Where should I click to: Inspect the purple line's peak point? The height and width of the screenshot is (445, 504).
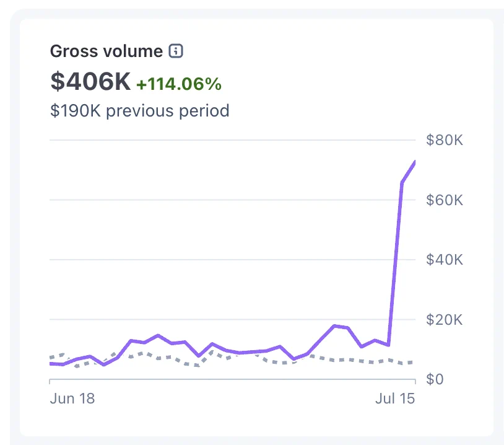pos(414,163)
